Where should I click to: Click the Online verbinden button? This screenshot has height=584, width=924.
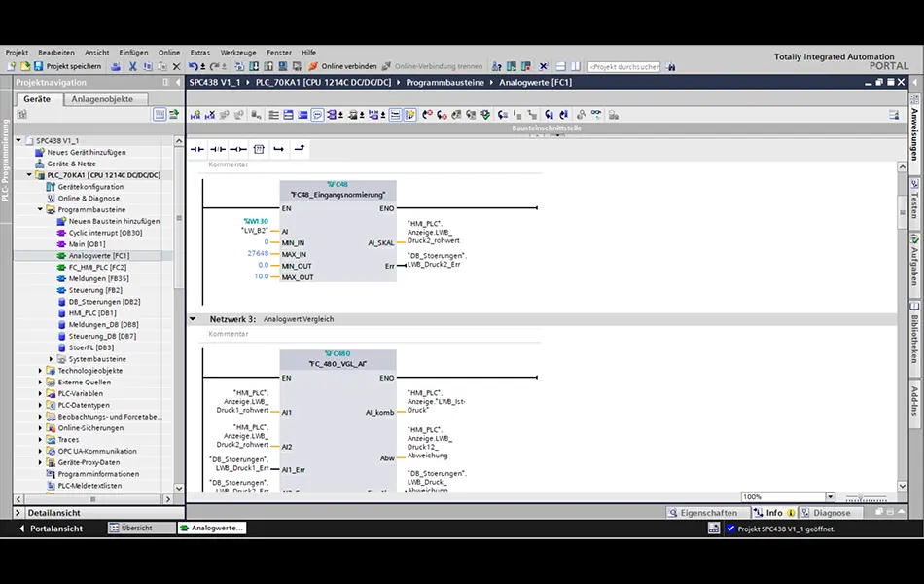tap(343, 66)
